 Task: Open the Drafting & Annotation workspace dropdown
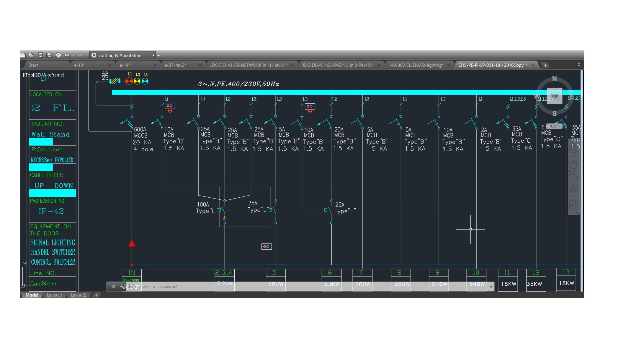[x=153, y=56]
